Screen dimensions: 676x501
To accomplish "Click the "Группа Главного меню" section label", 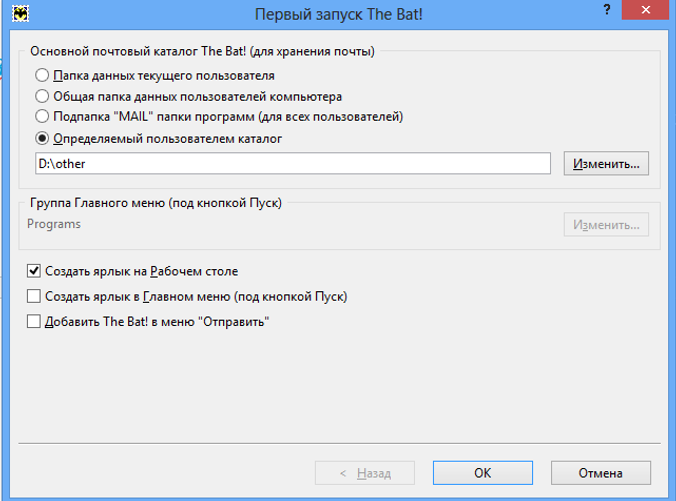I will click(155, 203).
